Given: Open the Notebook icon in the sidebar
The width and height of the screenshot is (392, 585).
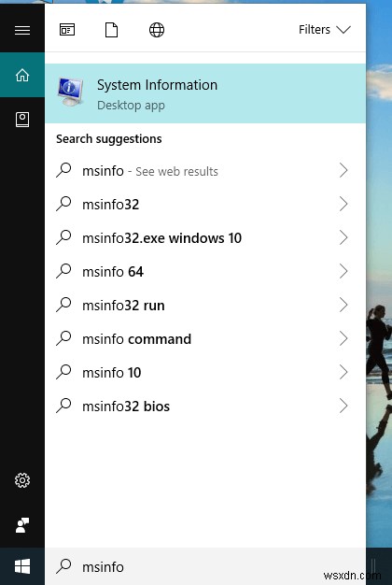Looking at the screenshot, I should (x=22, y=120).
